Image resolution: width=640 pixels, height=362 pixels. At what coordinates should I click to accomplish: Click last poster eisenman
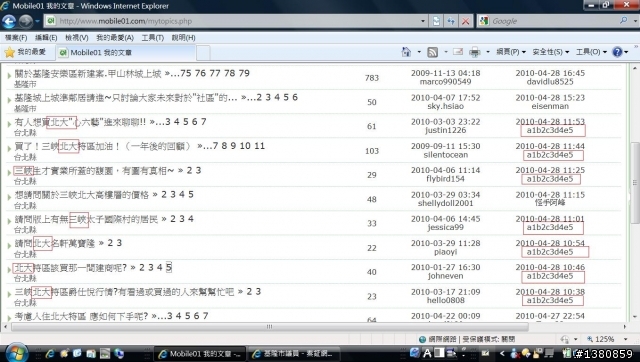[550, 106]
